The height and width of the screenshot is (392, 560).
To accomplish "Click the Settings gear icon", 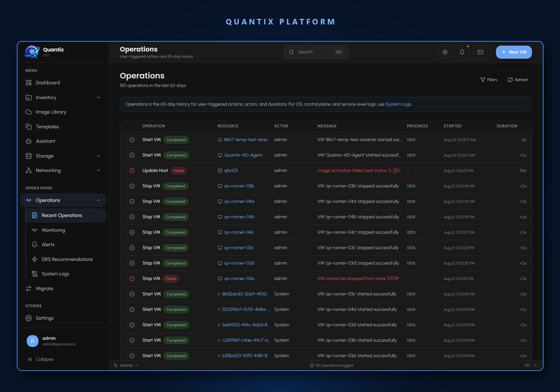I will 29,318.
